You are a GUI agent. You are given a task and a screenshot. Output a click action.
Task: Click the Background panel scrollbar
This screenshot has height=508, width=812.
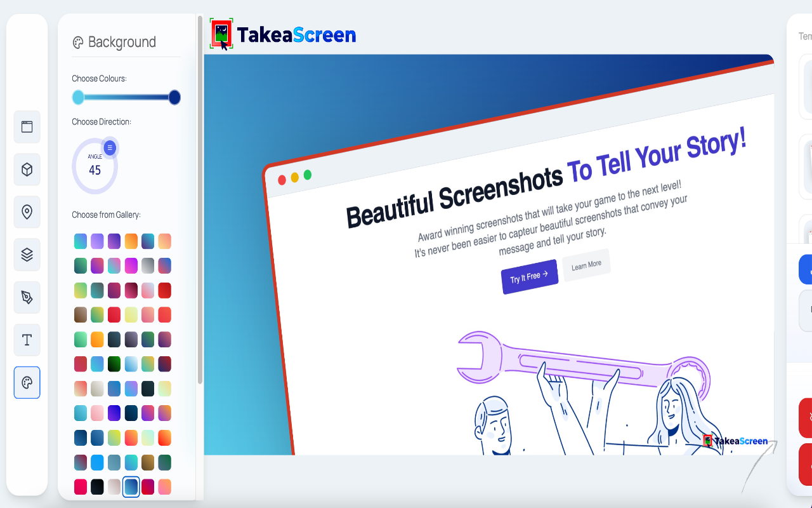click(x=200, y=200)
